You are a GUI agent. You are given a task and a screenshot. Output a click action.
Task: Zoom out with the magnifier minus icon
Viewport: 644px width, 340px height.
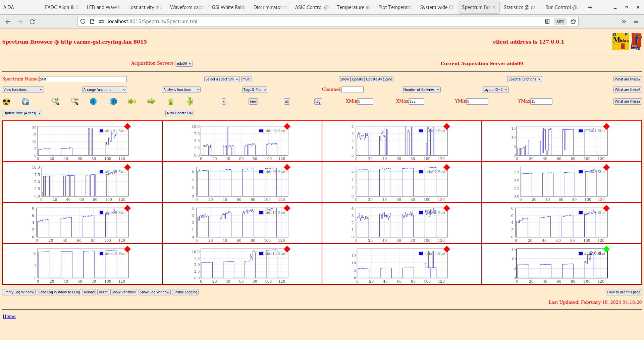[74, 101]
